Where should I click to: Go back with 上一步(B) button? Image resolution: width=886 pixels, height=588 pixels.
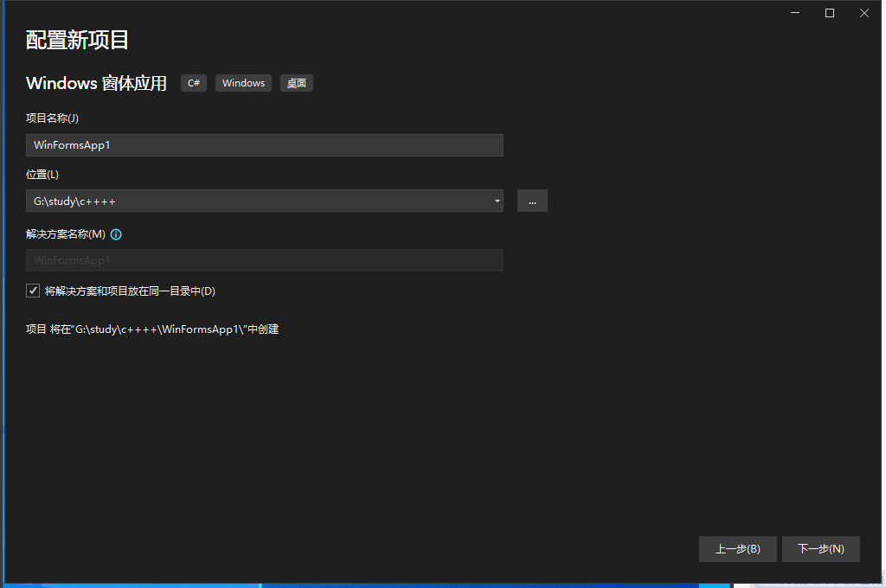tap(737, 549)
